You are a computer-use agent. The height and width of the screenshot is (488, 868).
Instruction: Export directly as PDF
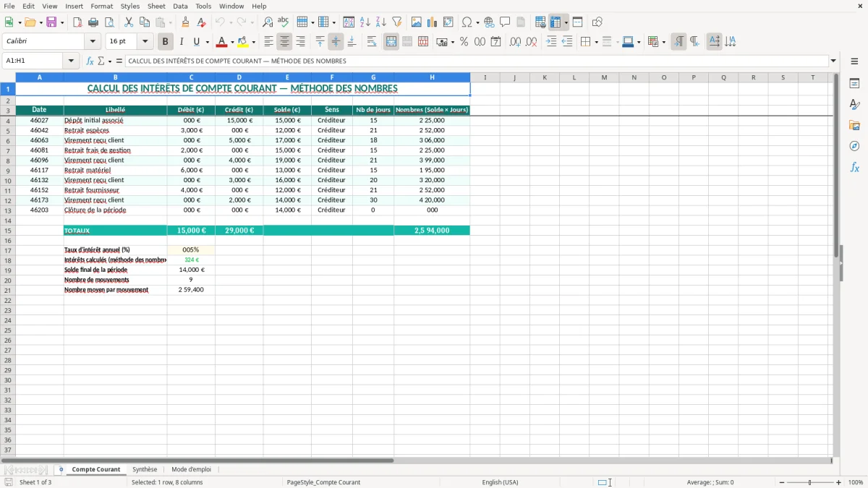(77, 22)
